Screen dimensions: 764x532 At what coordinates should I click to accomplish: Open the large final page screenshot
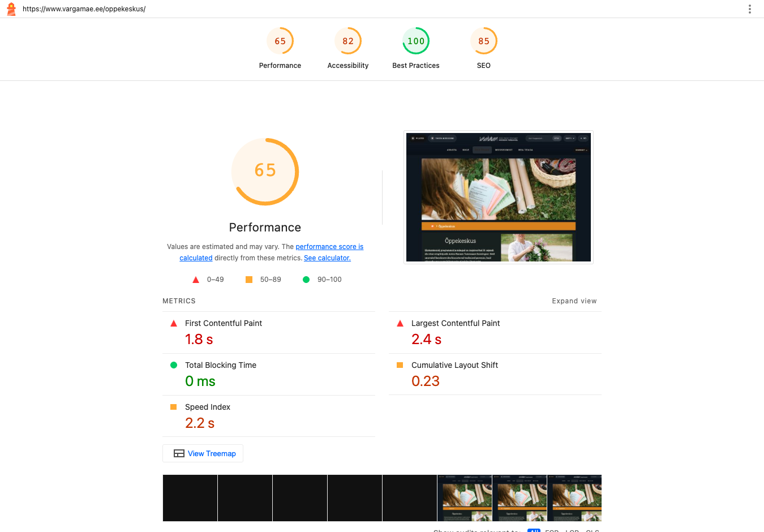pos(499,198)
